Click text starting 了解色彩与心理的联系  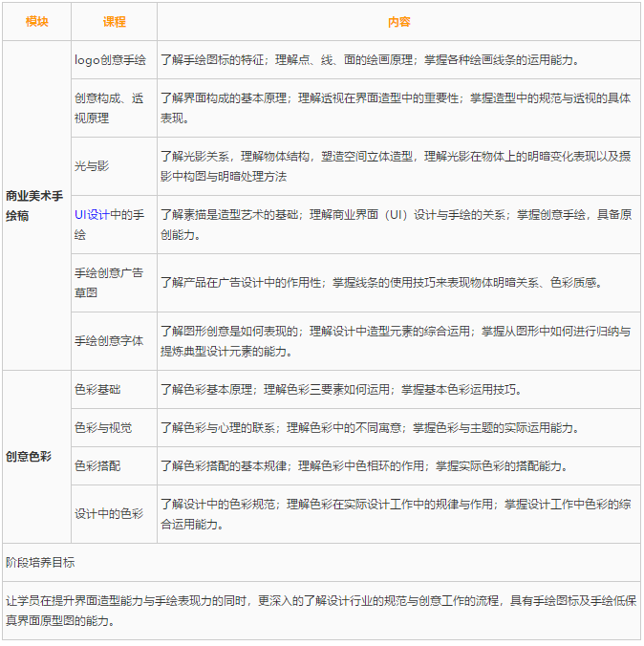(x=370, y=428)
